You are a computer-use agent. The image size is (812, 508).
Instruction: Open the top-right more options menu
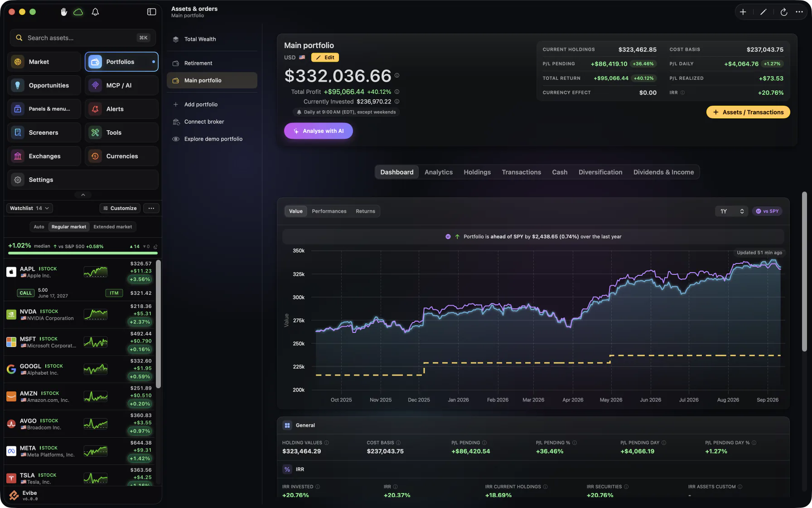coord(799,12)
